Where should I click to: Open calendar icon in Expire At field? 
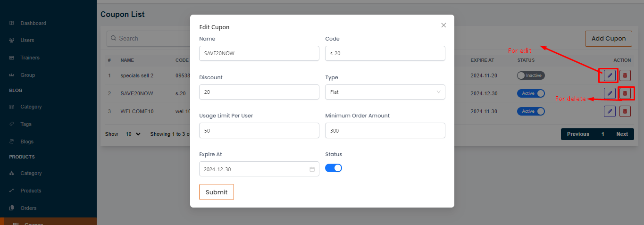point(312,169)
